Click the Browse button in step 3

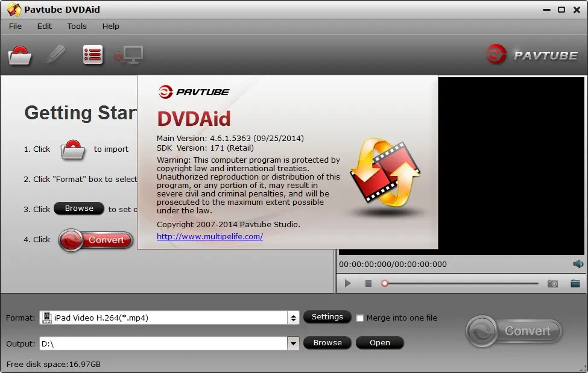(x=79, y=208)
